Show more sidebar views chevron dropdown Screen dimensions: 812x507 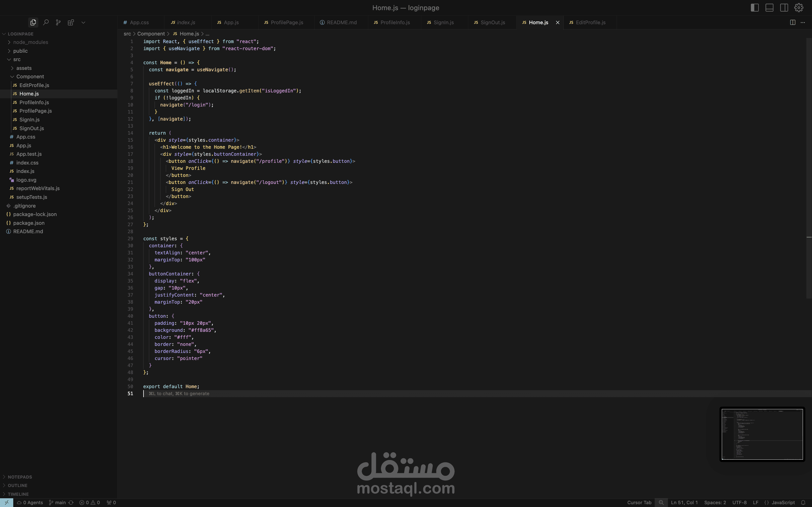(x=83, y=23)
